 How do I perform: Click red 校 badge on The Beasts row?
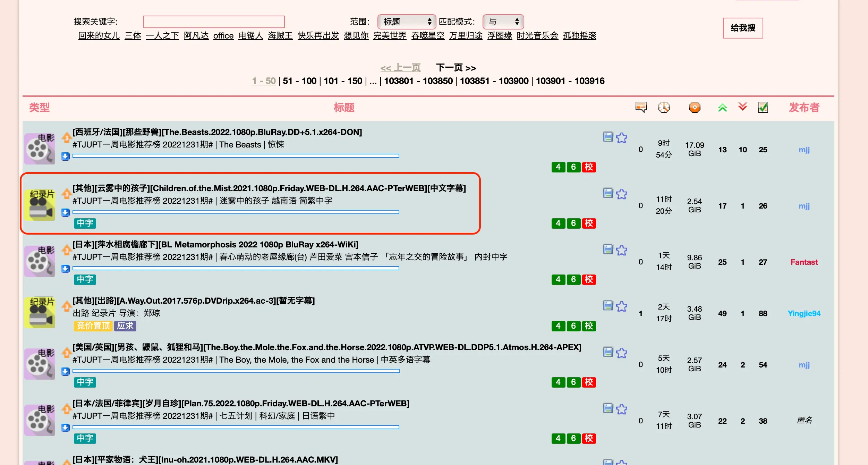click(x=589, y=167)
